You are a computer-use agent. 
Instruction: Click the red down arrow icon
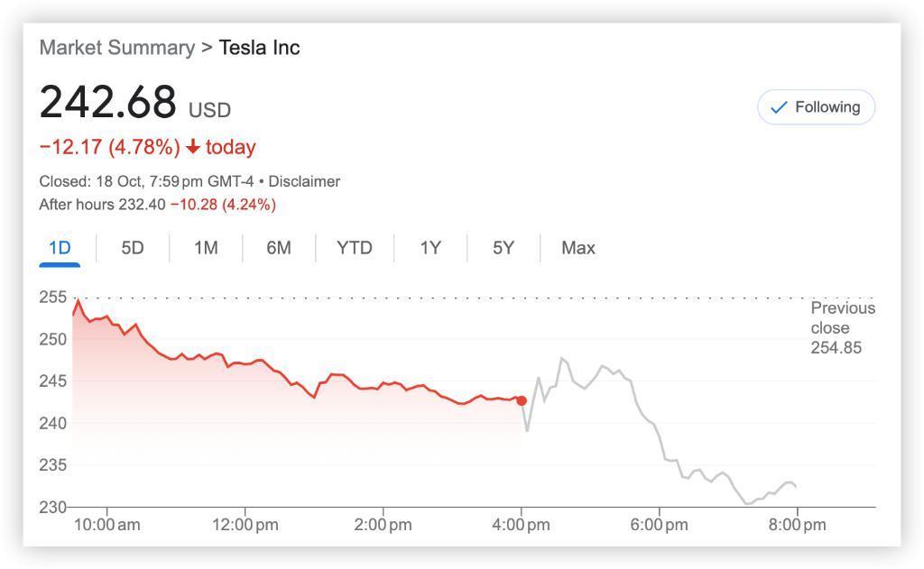pyautogui.click(x=193, y=148)
